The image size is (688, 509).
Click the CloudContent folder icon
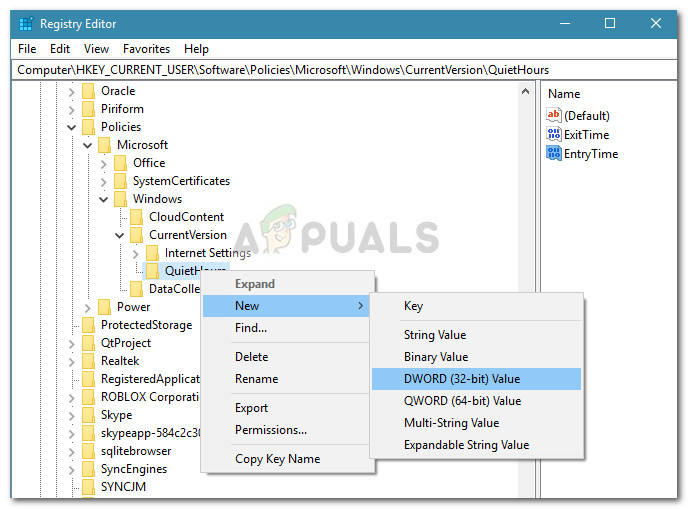point(136,217)
